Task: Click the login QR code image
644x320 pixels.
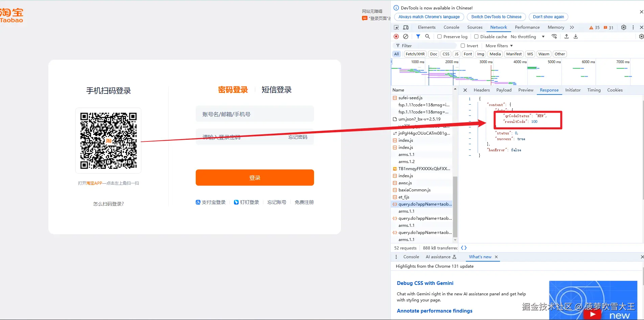Action: (109, 140)
